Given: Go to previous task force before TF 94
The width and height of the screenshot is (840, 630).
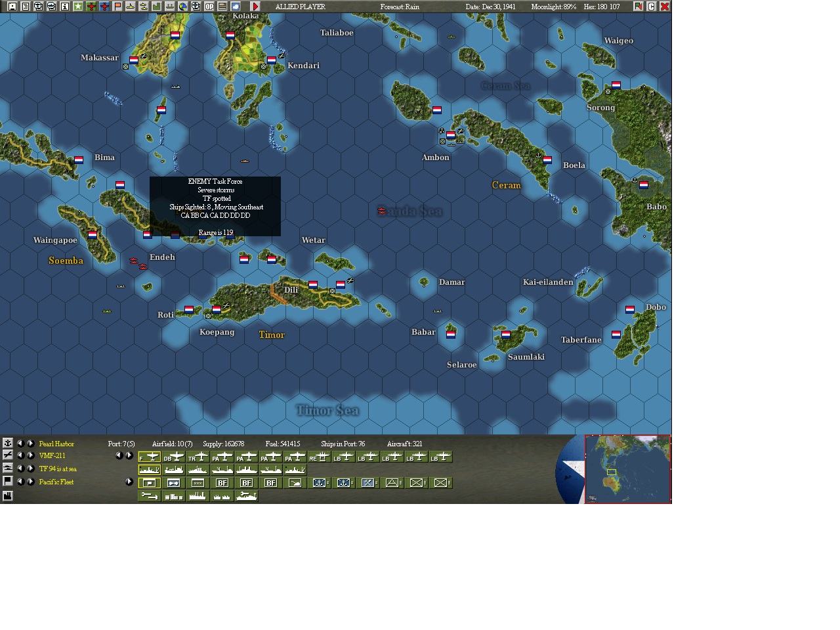Looking at the screenshot, I should tap(20, 469).
